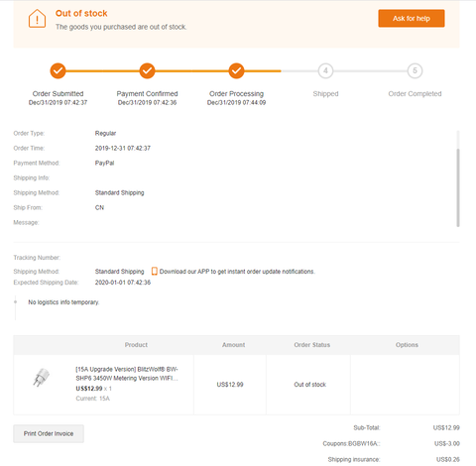Viewport: 476px width, 466px height.
Task: Click the Order Submitted checkmark step
Action: point(58,70)
